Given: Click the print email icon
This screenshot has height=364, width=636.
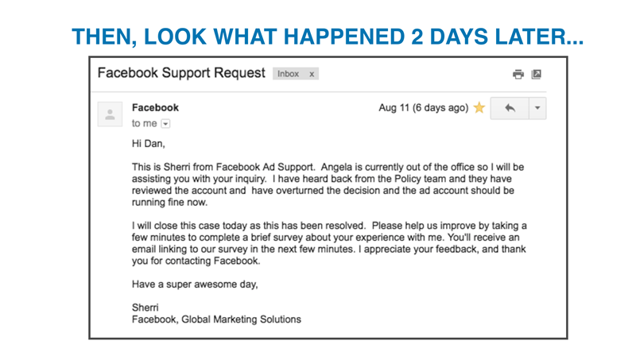Looking at the screenshot, I should [518, 74].
